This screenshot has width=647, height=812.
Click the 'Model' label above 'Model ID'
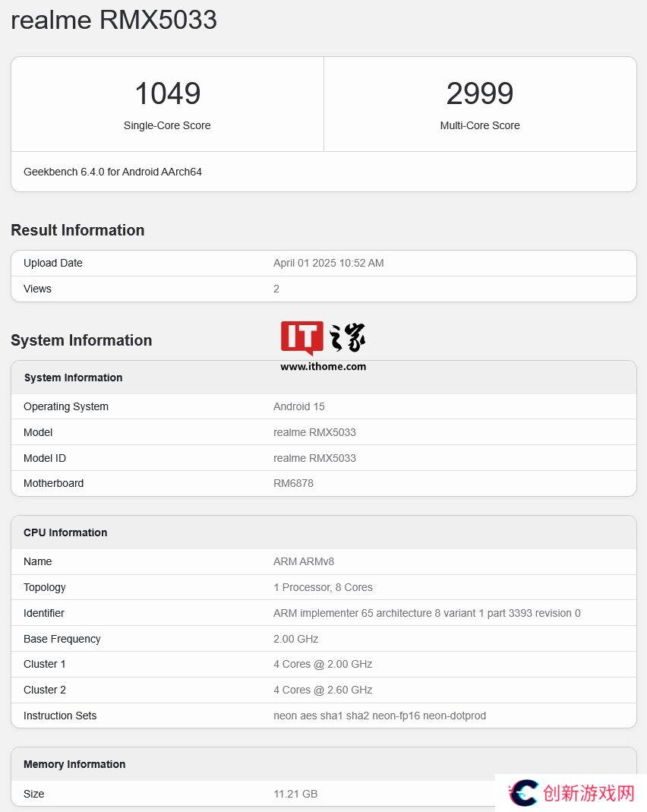[x=38, y=432]
